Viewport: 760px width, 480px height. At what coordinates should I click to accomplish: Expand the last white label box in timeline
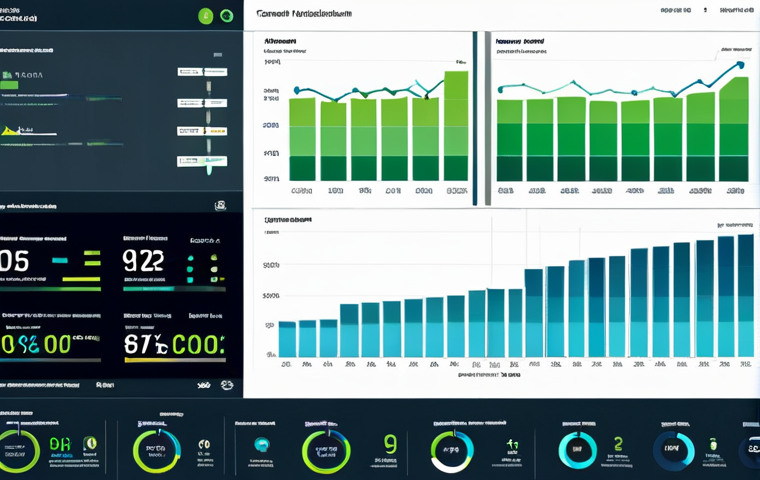coord(189,160)
